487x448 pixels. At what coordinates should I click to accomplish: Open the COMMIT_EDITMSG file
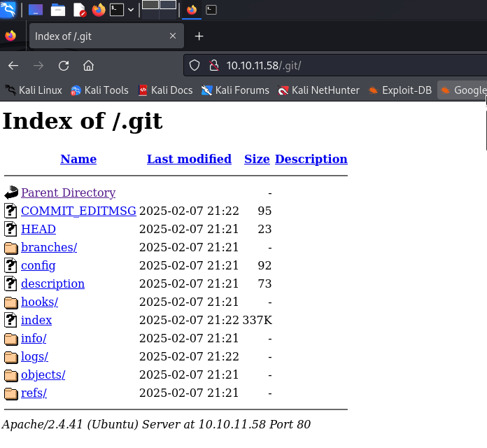(x=78, y=211)
